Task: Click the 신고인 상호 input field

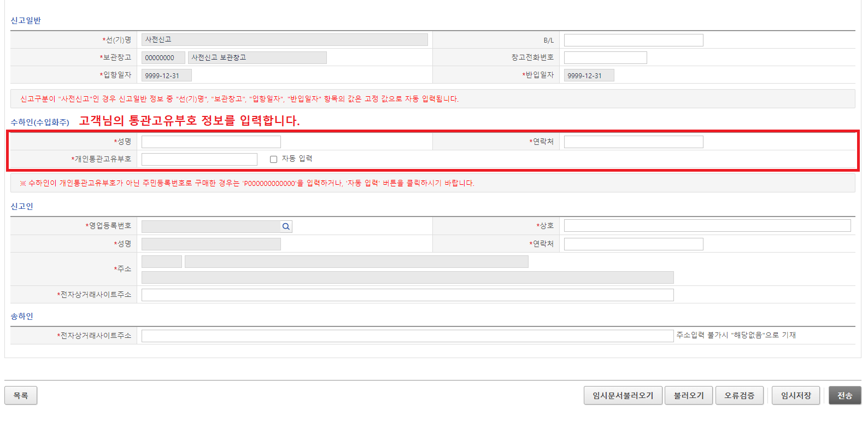Action: pos(707,225)
